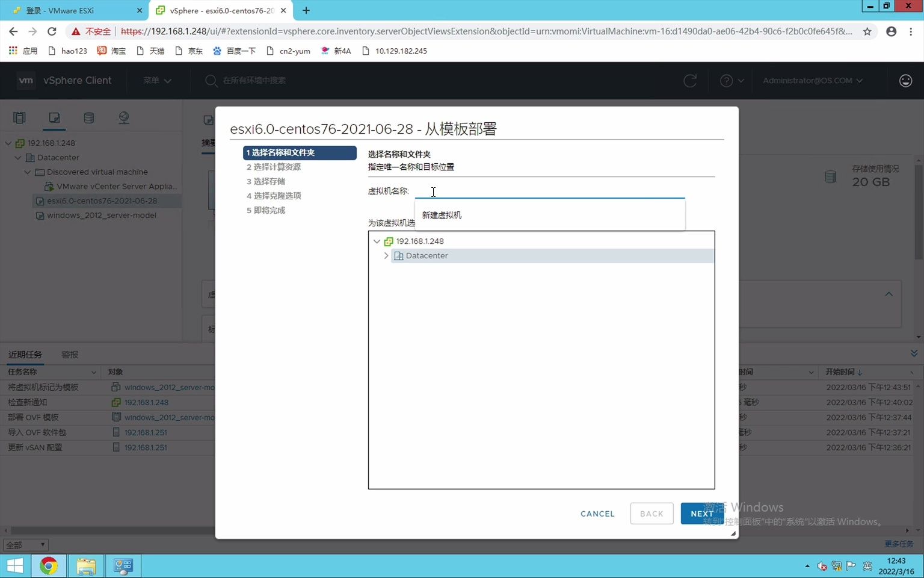The image size is (924, 578).
Task: Collapse the Datacenter node in sidebar
Action: point(18,158)
